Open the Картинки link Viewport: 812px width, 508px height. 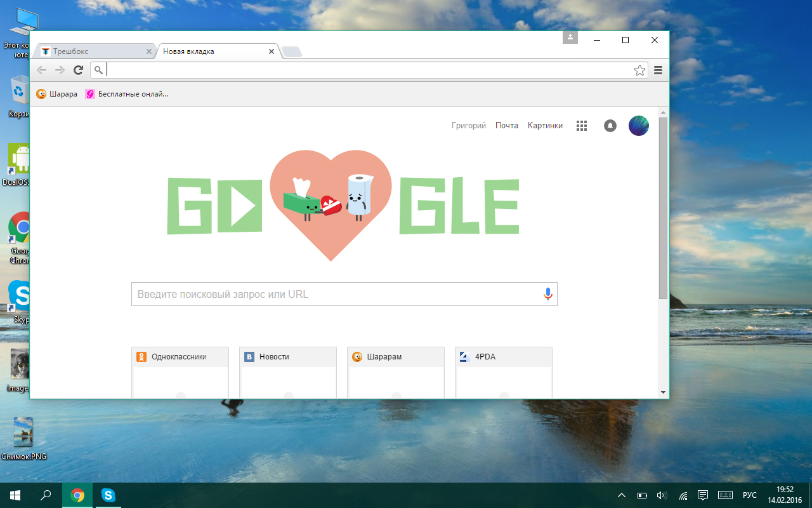[x=545, y=126]
